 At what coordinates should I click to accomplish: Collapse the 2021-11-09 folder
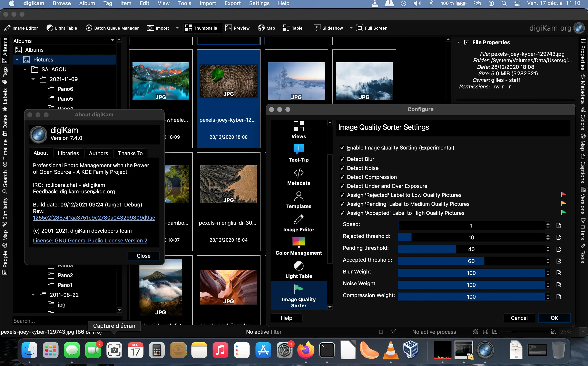pyautogui.click(x=33, y=79)
